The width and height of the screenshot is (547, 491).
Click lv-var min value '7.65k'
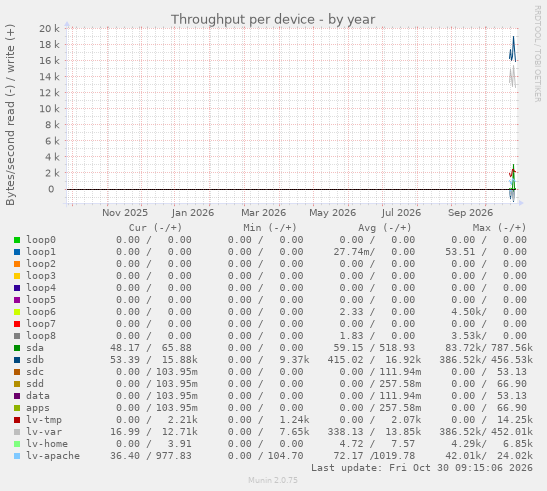click(x=294, y=432)
